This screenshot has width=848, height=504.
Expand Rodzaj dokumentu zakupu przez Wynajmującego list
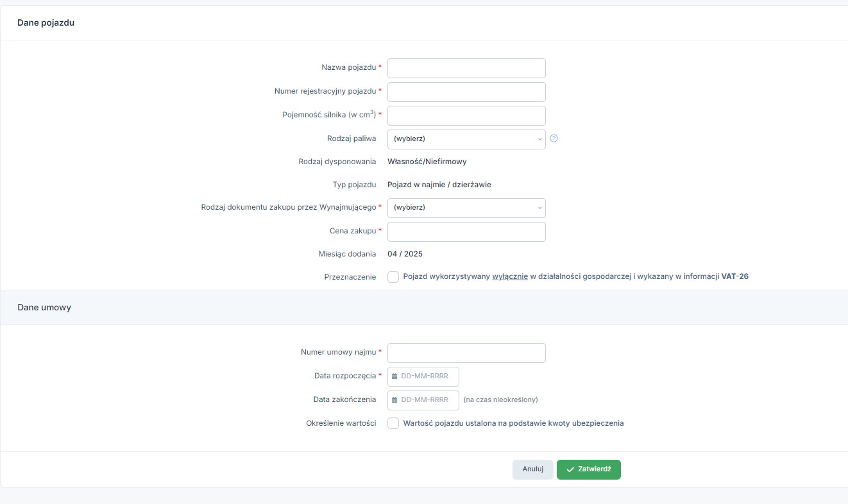466,208
